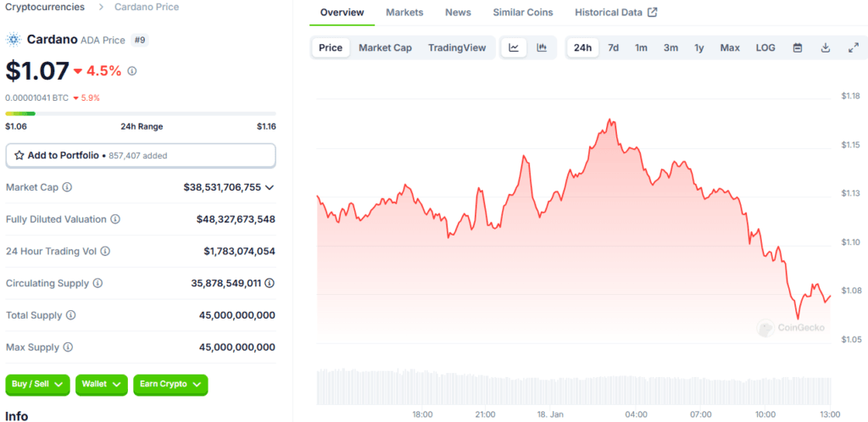The height and width of the screenshot is (422, 868).
Task: Select the TradingView chart toggle
Action: pos(457,47)
